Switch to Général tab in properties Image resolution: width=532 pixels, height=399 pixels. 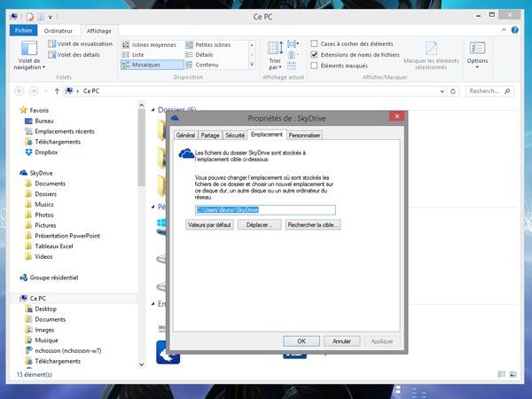point(185,135)
